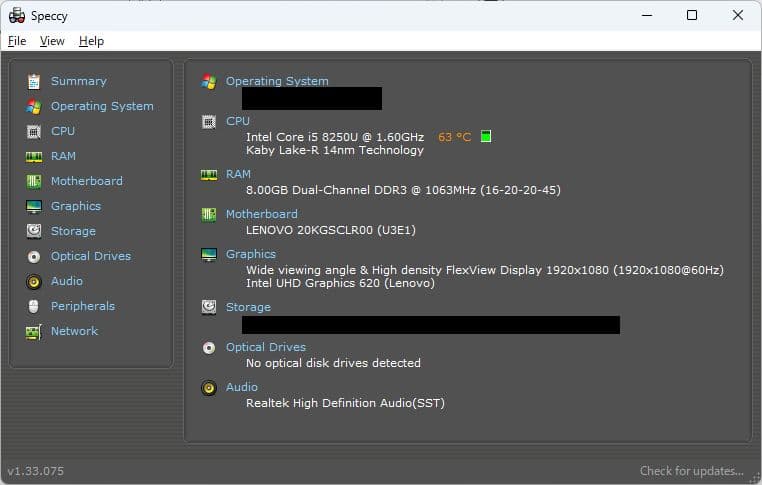Click the CPU chip icon in sidebar
The width and height of the screenshot is (762, 485).
(x=34, y=132)
